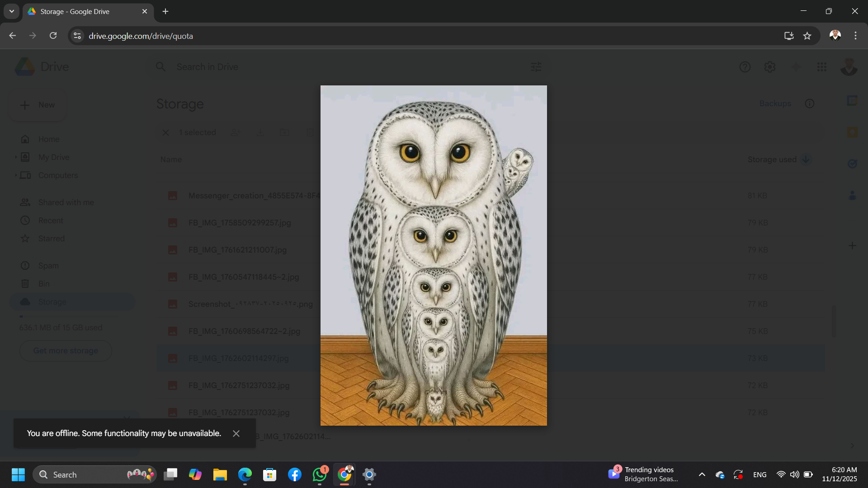Viewport: 868px width, 488px height.
Task: Click the Support help icon
Action: pos(745,67)
